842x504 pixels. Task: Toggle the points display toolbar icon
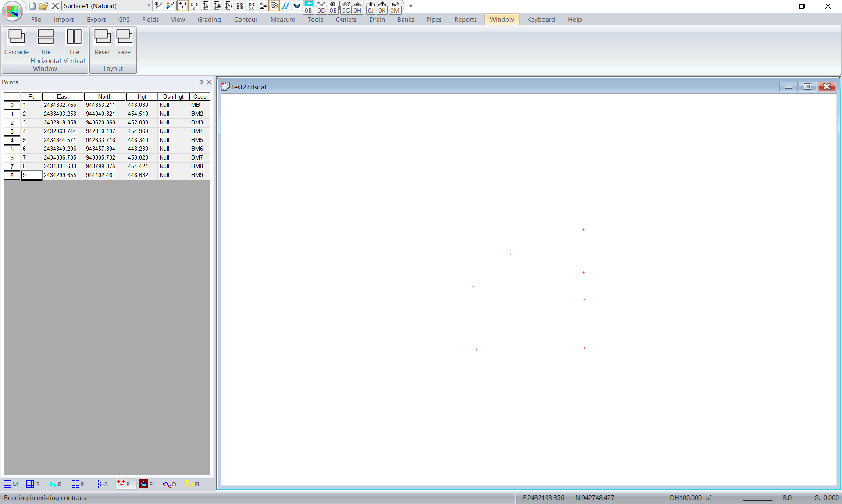(x=182, y=6)
